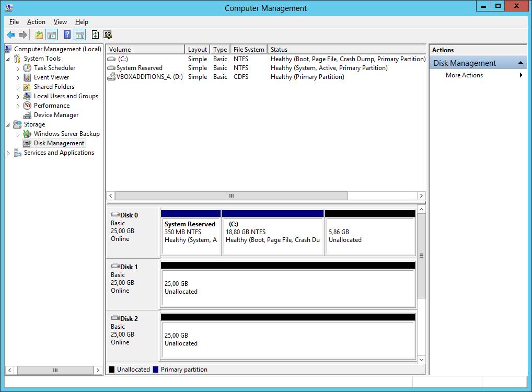Click the blue Primary partition legend swatch
This screenshot has width=532, height=392.
pos(156,370)
